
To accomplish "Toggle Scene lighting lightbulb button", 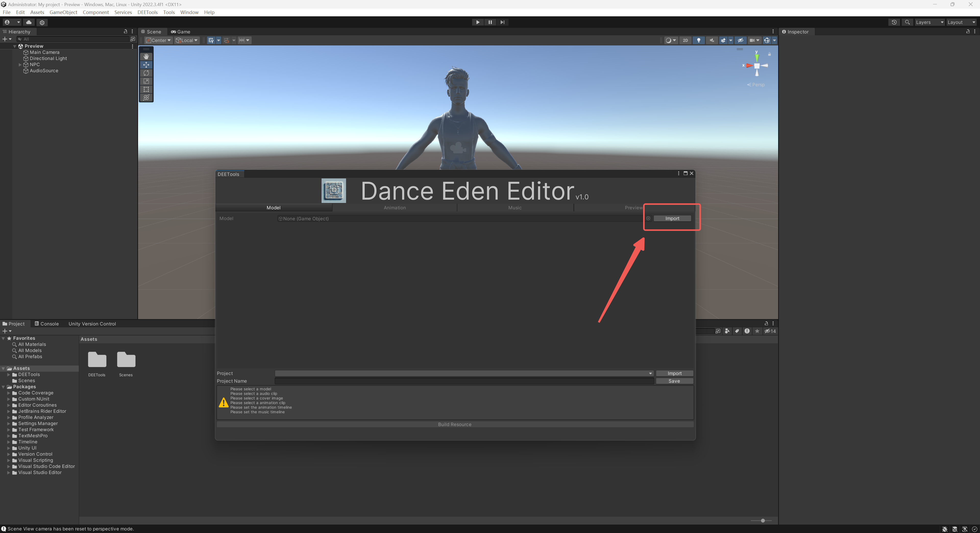I will 699,40.
